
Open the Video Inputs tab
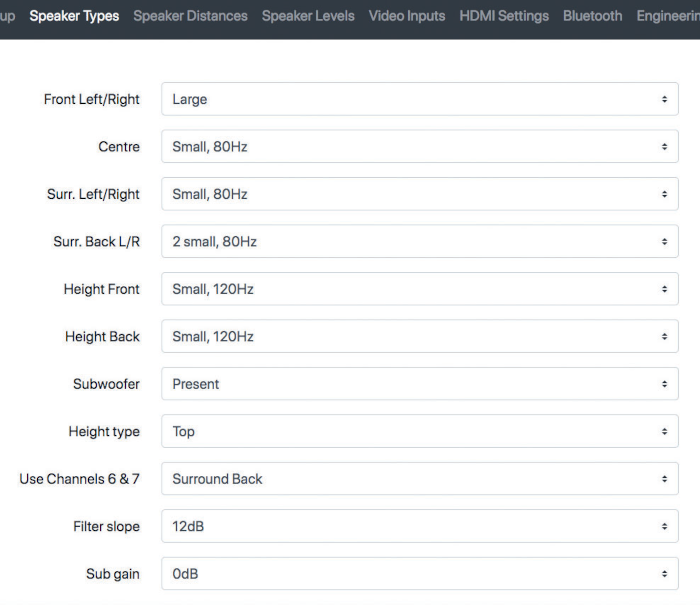click(x=407, y=16)
